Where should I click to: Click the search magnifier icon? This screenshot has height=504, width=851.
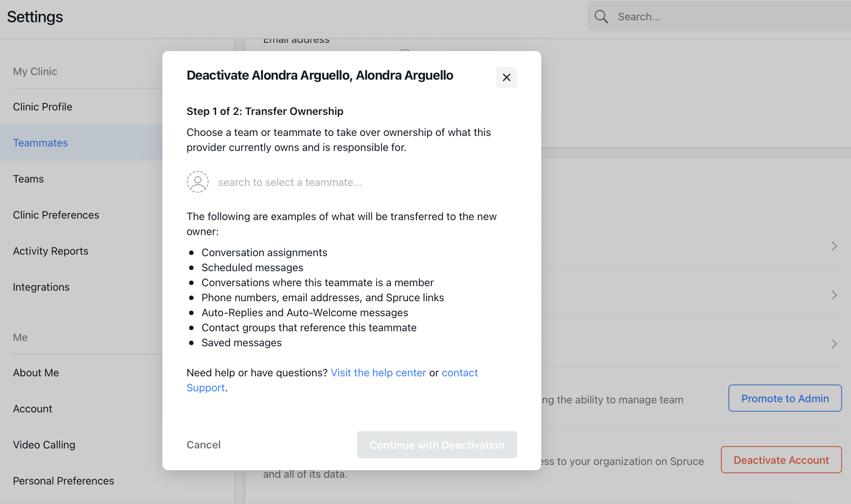[x=601, y=17]
